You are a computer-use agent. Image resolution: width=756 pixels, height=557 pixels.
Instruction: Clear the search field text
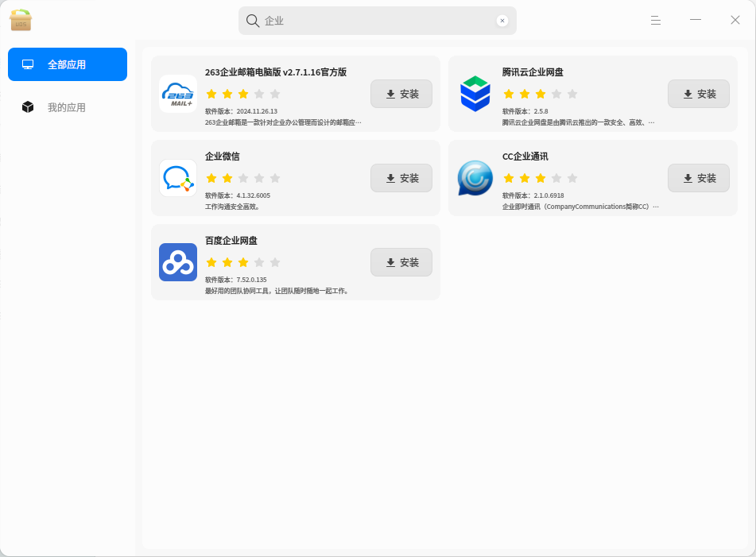(502, 21)
